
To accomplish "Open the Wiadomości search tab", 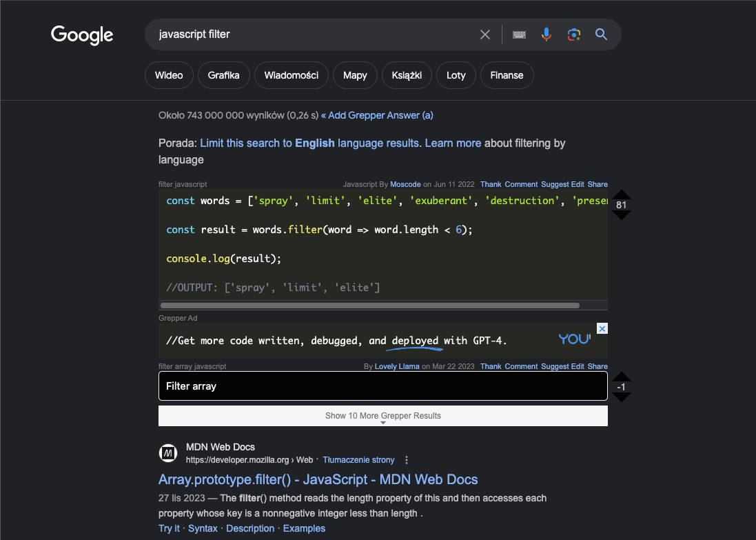I will coord(292,75).
